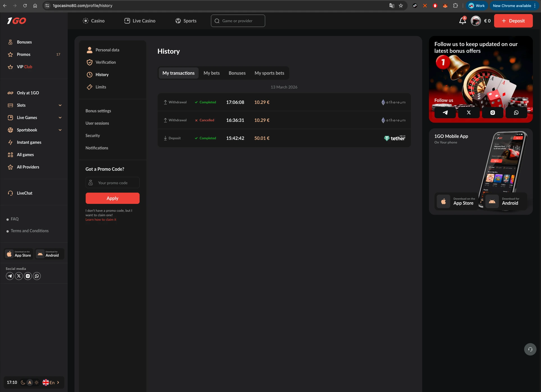Image resolution: width=541 pixels, height=392 pixels.
Task: Open the En language selector
Action: 51,382
